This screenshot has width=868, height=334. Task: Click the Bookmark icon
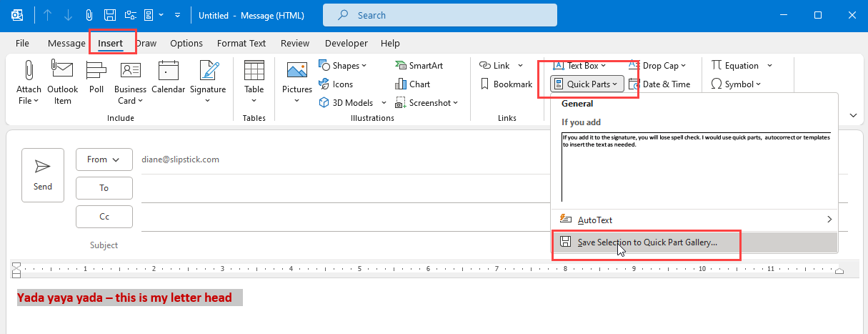click(x=506, y=84)
